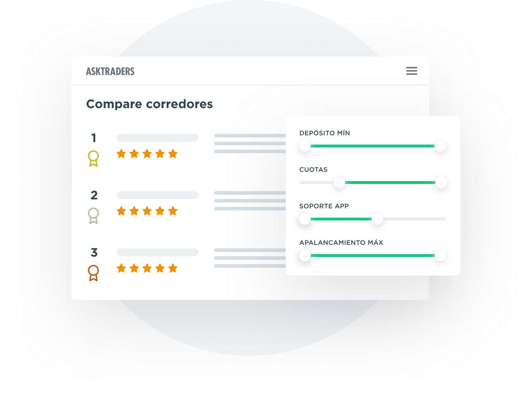Click the right handle of Apalancamiento Máx slider
Viewport: 532px width, 393px height.
[x=440, y=256]
